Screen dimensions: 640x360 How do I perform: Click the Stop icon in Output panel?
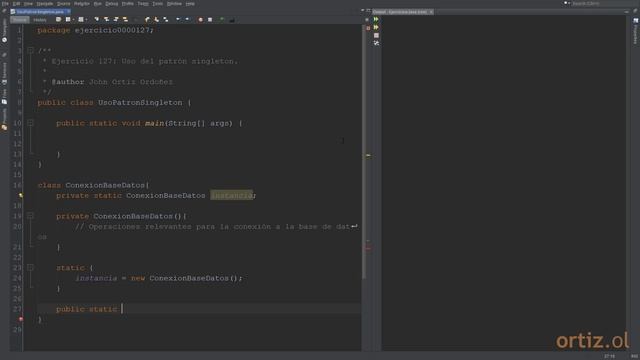[x=376, y=36]
